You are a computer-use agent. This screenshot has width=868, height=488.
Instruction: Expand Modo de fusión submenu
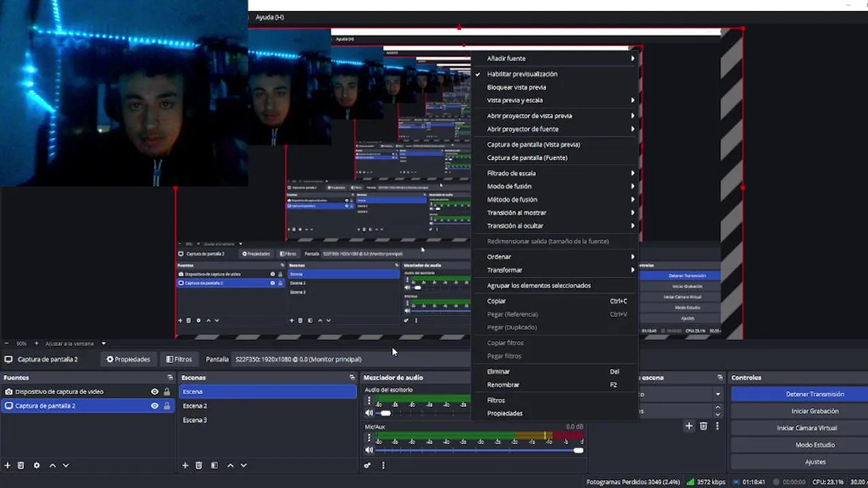coord(554,186)
